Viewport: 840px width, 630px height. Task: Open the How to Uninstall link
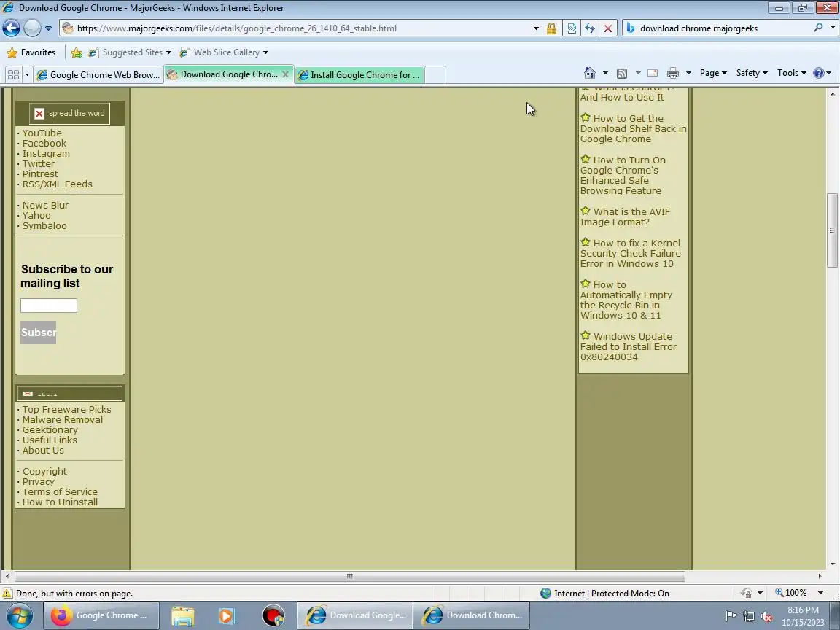click(x=60, y=502)
